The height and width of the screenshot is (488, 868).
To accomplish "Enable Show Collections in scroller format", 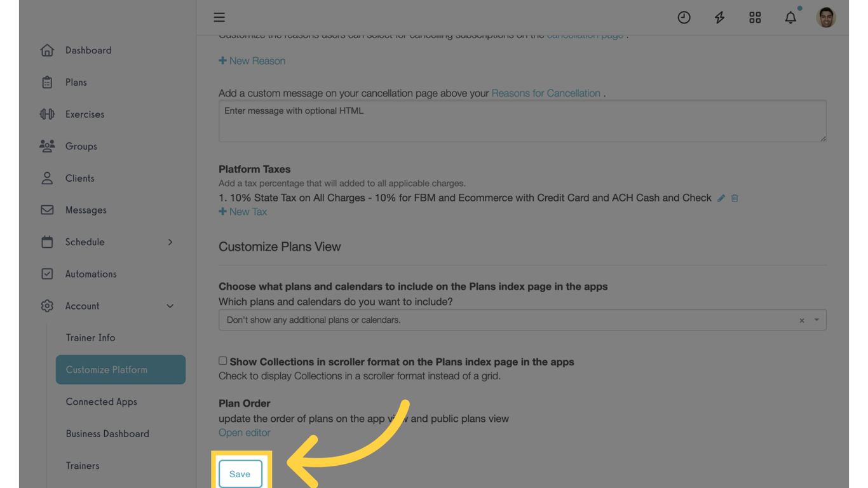I will click(223, 361).
